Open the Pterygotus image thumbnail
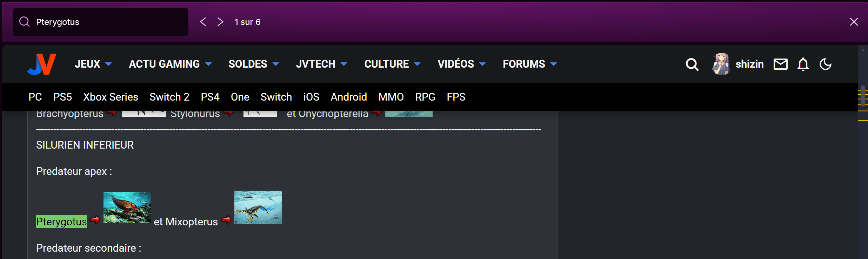The image size is (868, 259). click(x=127, y=207)
